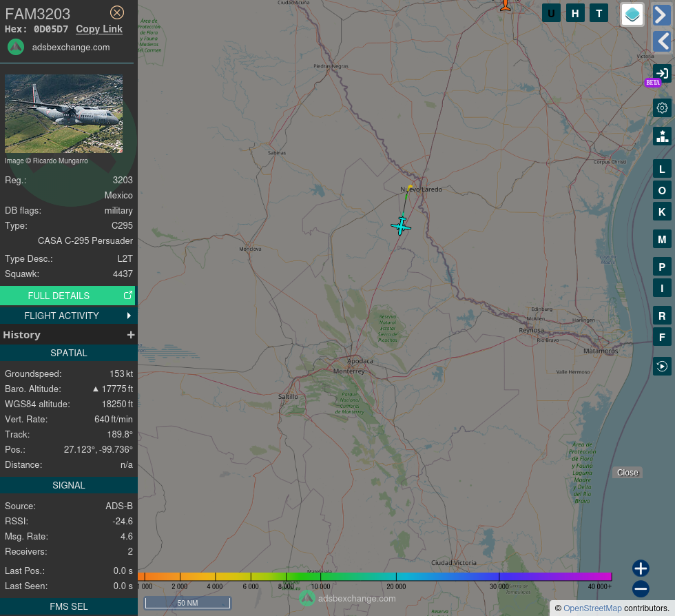Open the replay playback icon
675x616 pixels.
point(662,366)
